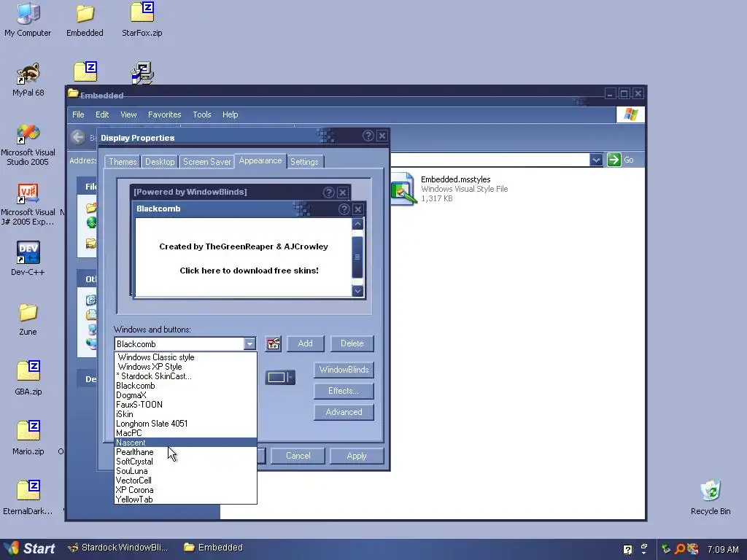
Task: Open StarFox.zip on desktop
Action: click(142, 19)
